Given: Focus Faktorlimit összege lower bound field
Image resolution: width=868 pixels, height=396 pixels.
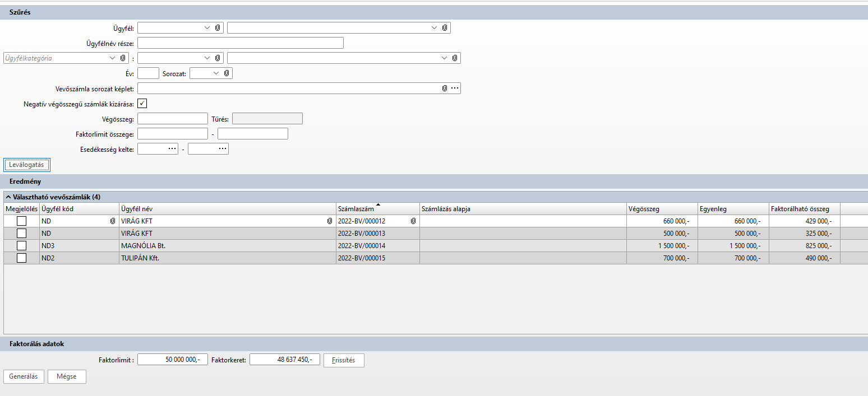Looking at the screenshot, I should [x=173, y=133].
